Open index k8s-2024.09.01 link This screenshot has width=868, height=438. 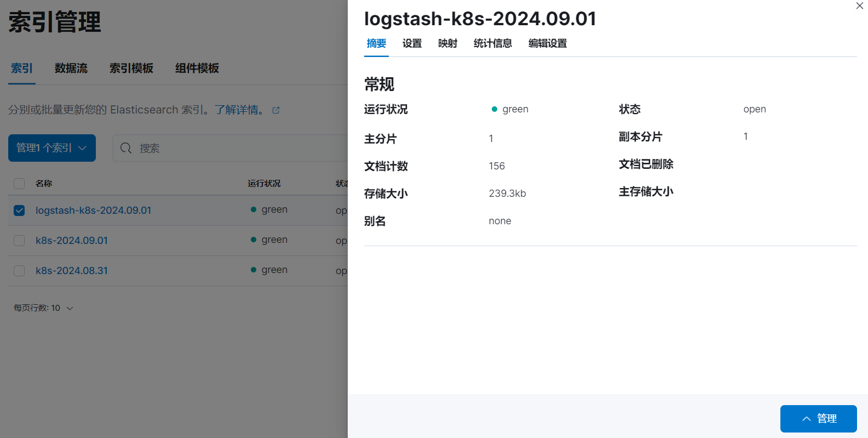[72, 241]
